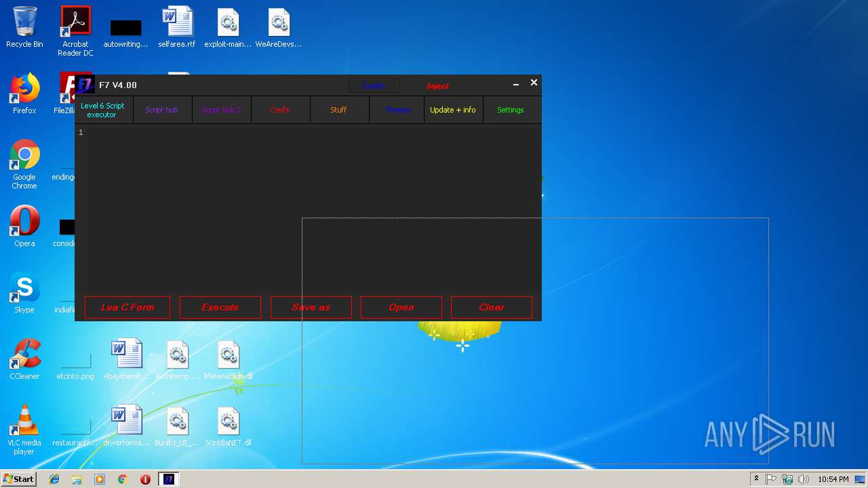Viewport: 868px width, 488px height.
Task: Show hidden tray icons arrow
Action: pyautogui.click(x=756, y=479)
